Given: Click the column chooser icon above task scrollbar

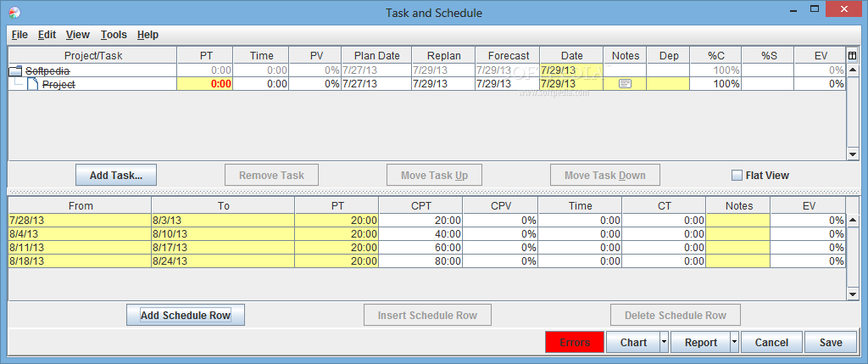Looking at the screenshot, I should [x=853, y=55].
